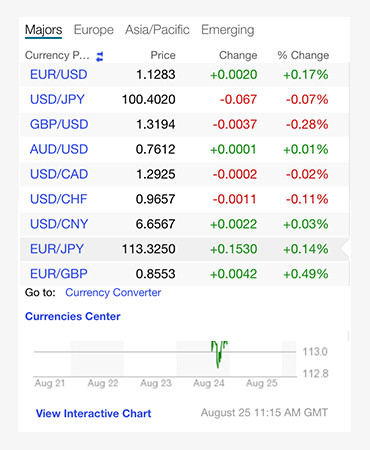Open the Currencies Center link

(73, 316)
